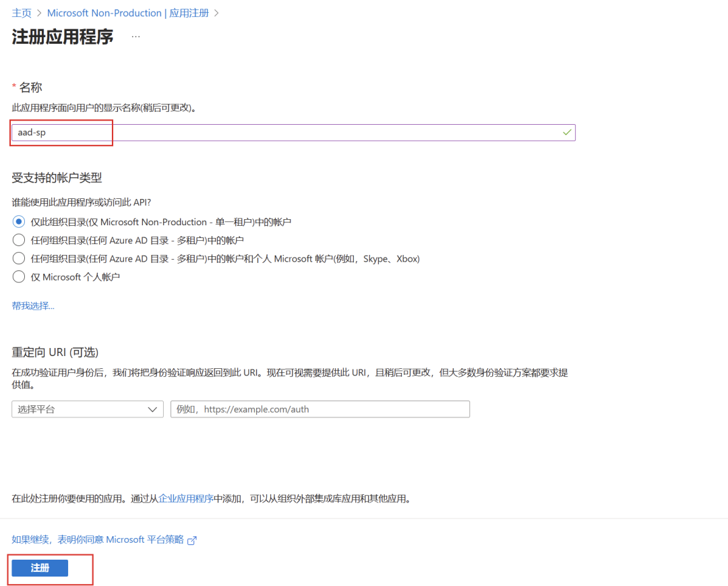Open the 帮我选择 help link
728x586 pixels.
coord(33,305)
